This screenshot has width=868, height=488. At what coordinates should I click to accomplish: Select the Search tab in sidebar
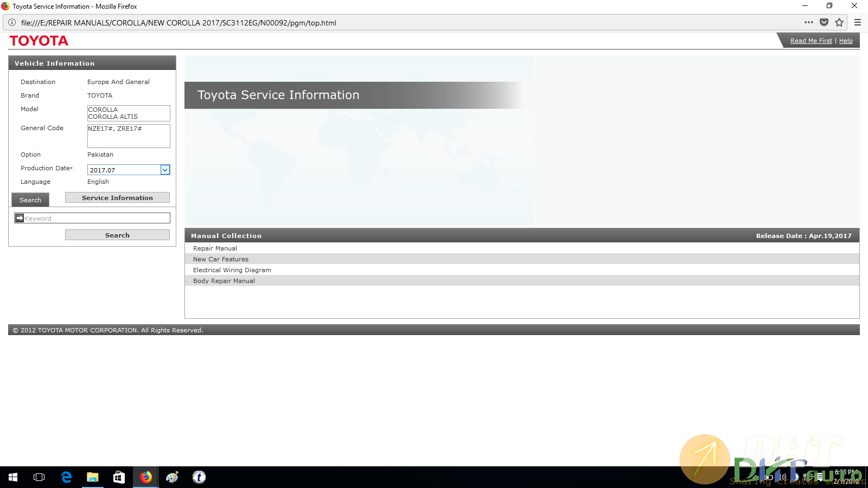(30, 200)
